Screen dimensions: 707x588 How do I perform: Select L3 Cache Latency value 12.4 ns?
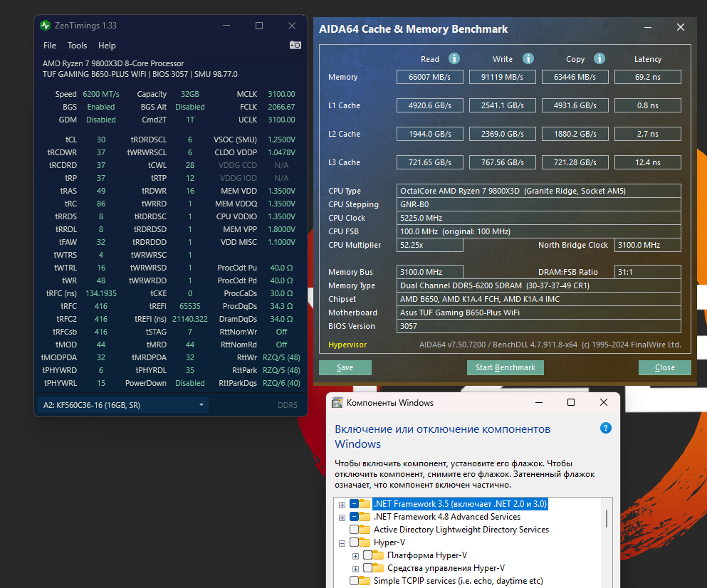tap(647, 162)
